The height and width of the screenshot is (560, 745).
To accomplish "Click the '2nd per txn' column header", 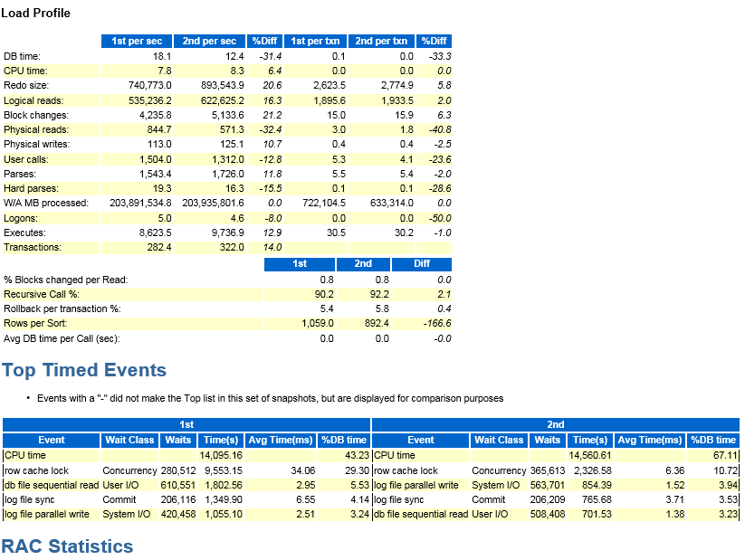I will click(384, 42).
